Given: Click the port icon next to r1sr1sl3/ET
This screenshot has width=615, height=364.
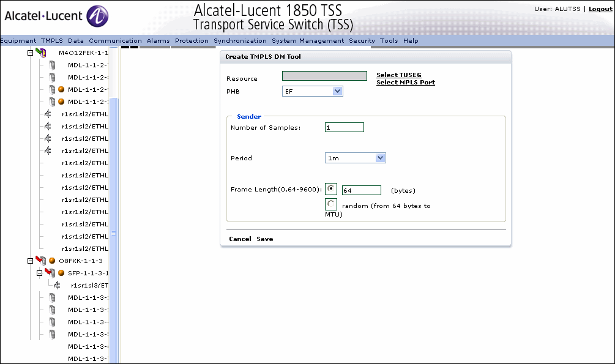Looking at the screenshot, I should (58, 284).
